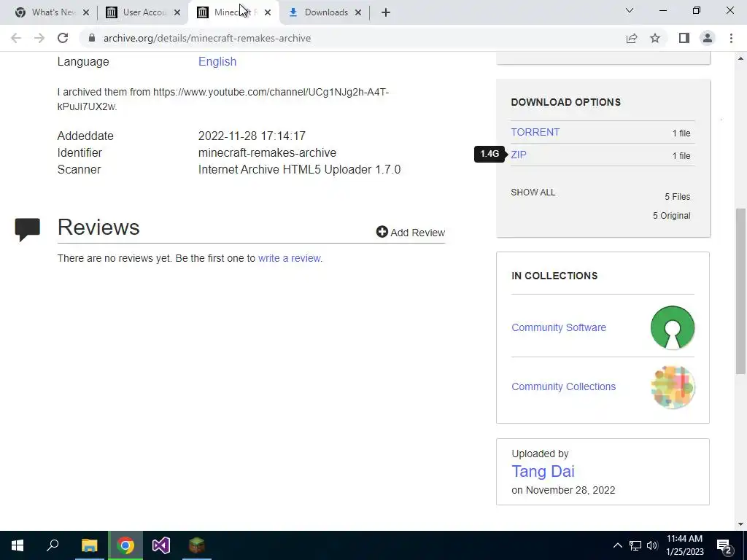The image size is (747, 560).
Task: Click the Reviews speech bubble icon
Action: tap(28, 230)
